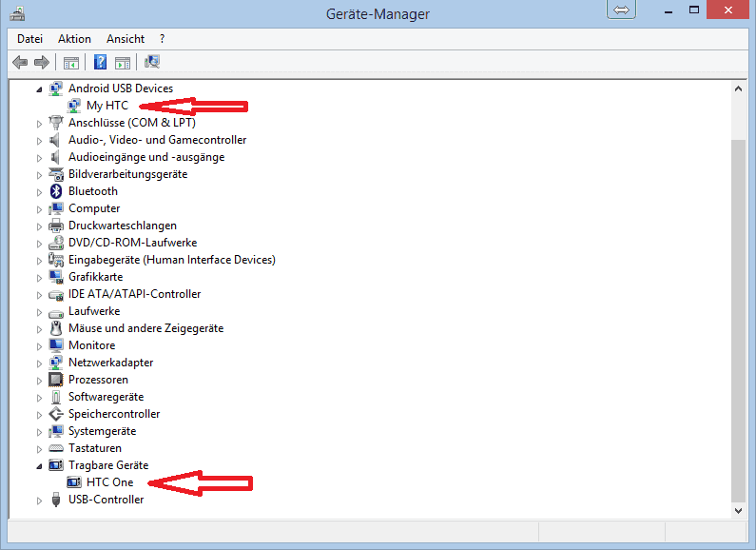
Task: Collapse the Tragbare Geräte node
Action: [x=39, y=466]
